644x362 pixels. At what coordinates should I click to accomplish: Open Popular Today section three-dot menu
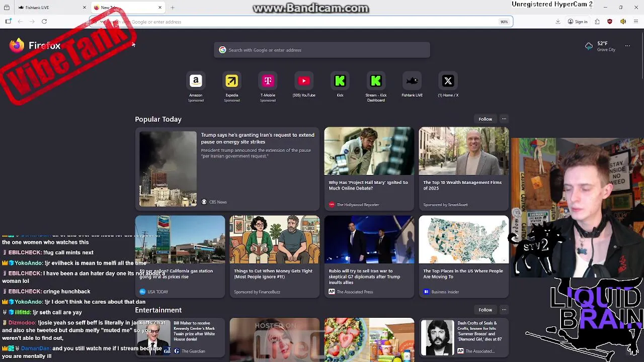[504, 119]
